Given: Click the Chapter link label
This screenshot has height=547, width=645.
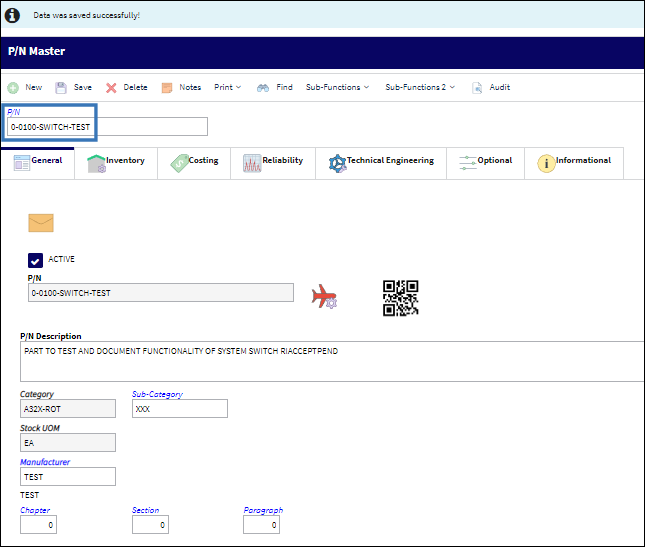Looking at the screenshot, I should click(35, 510).
